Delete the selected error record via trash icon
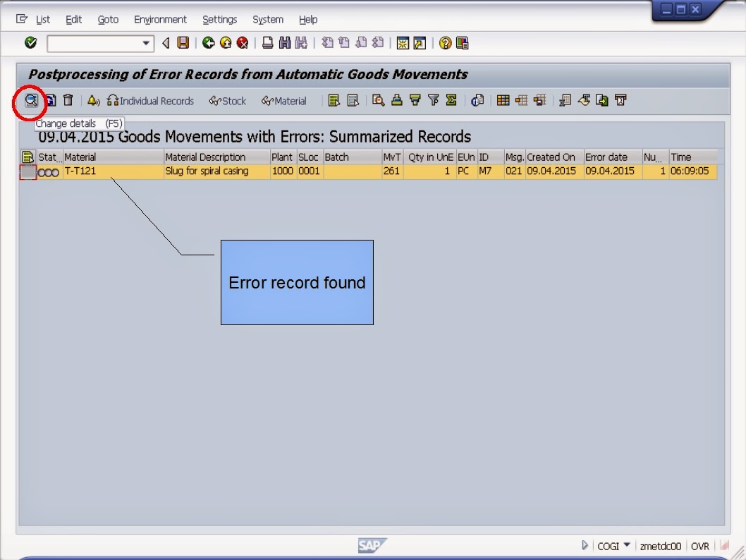Viewport: 746px width, 560px height. coord(67,100)
